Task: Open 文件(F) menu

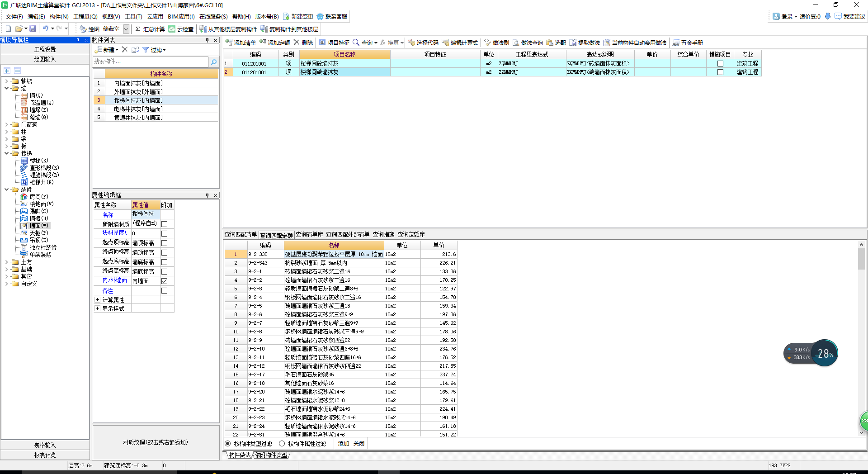Action: coord(14,17)
